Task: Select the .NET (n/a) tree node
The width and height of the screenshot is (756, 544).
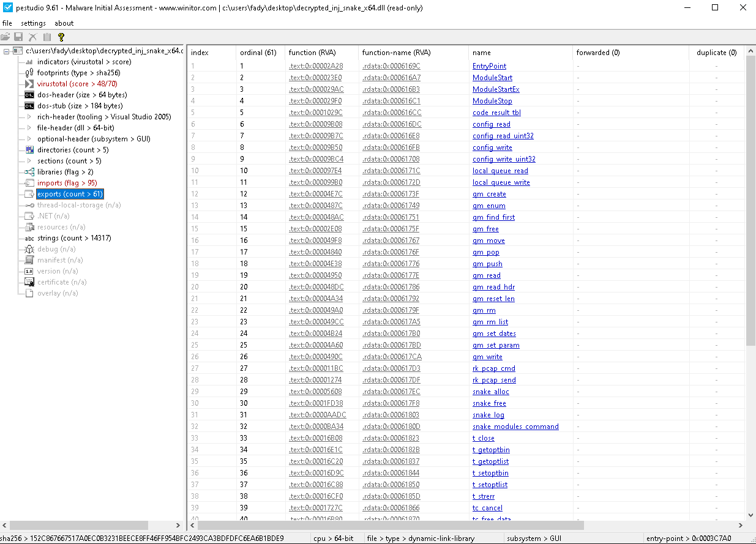Action: 53,216
